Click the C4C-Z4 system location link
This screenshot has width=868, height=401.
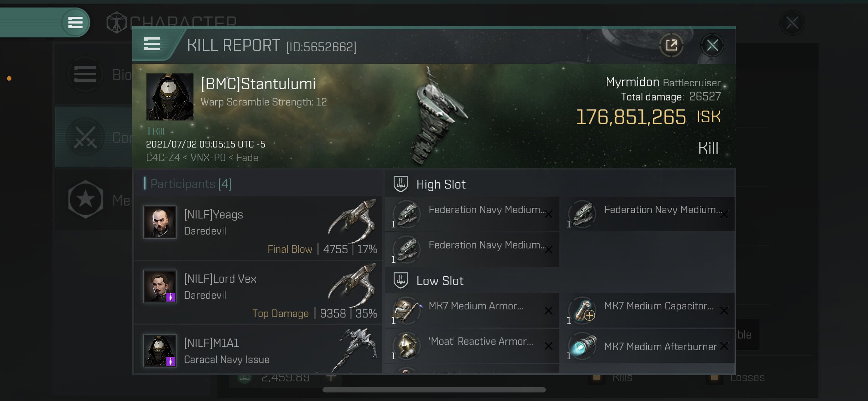163,158
